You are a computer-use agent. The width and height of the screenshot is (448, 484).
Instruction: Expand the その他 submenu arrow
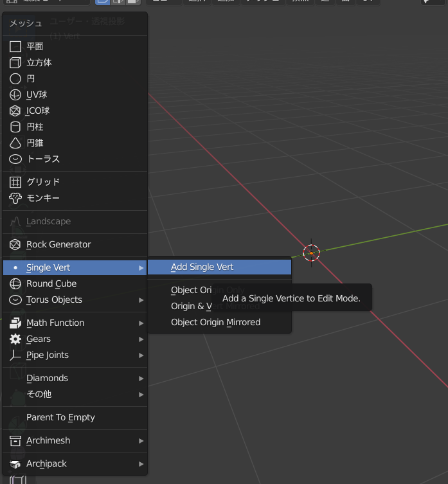141,395
